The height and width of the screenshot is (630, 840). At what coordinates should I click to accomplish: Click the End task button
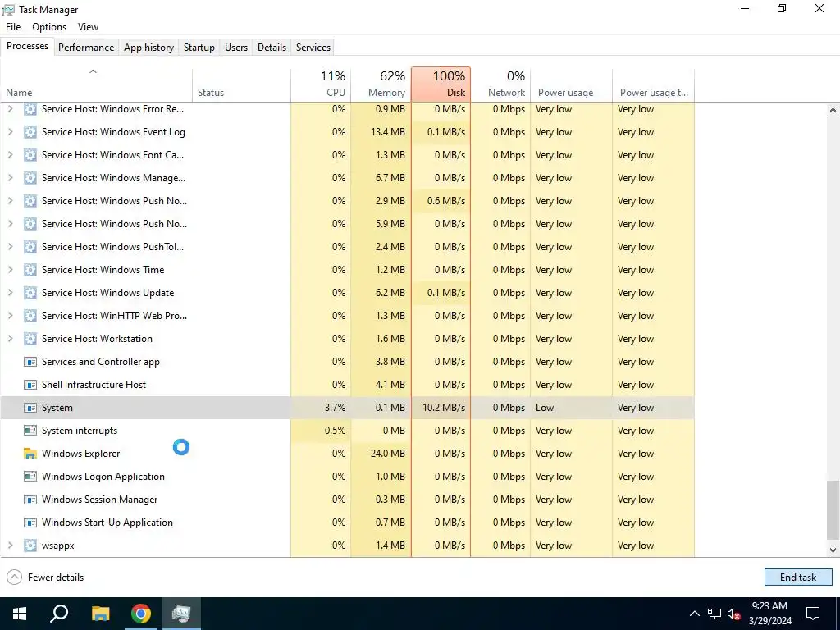[798, 577]
